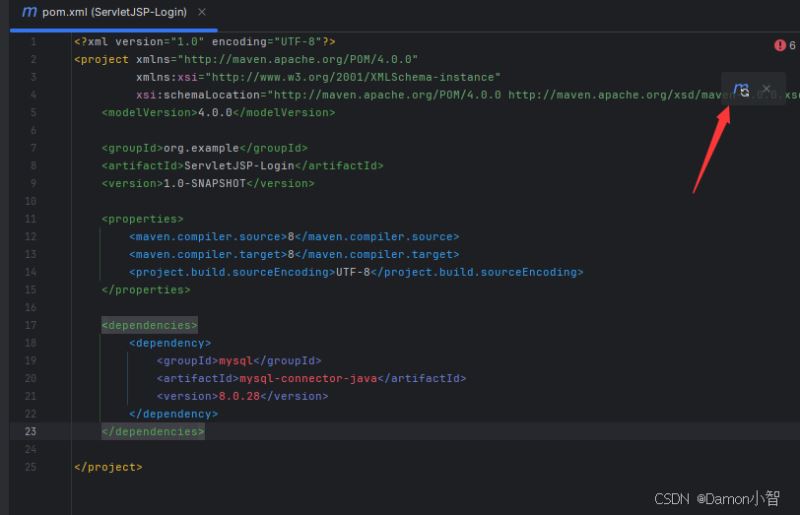Dismiss the floating Maven reload popup

point(767,89)
